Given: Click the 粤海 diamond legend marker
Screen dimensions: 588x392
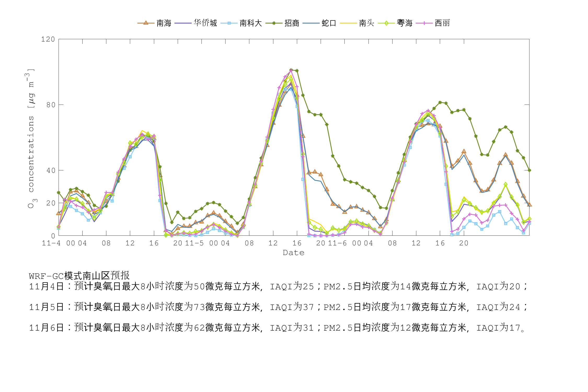Looking at the screenshot, I should [386, 23].
